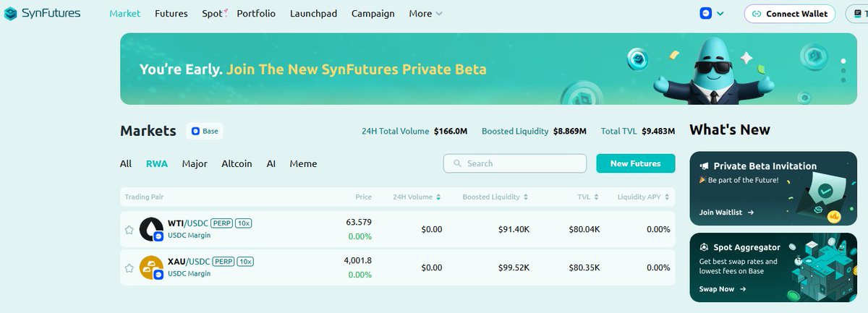The image size is (868, 313).
Task: Open Portfolio page
Action: [256, 14]
